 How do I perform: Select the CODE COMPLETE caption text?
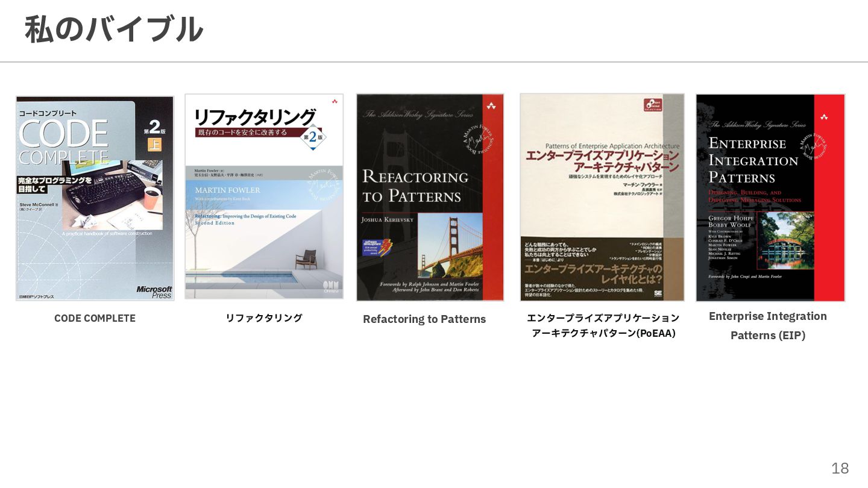point(95,318)
